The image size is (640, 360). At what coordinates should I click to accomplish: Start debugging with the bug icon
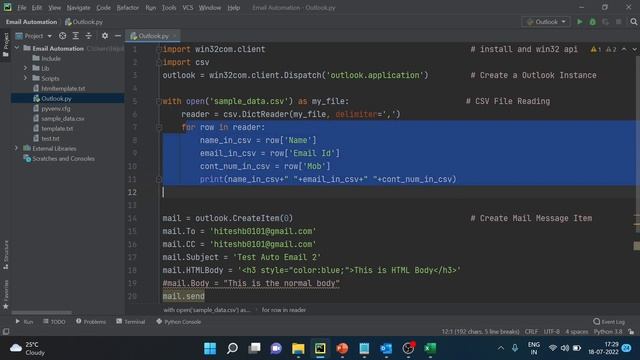click(593, 22)
